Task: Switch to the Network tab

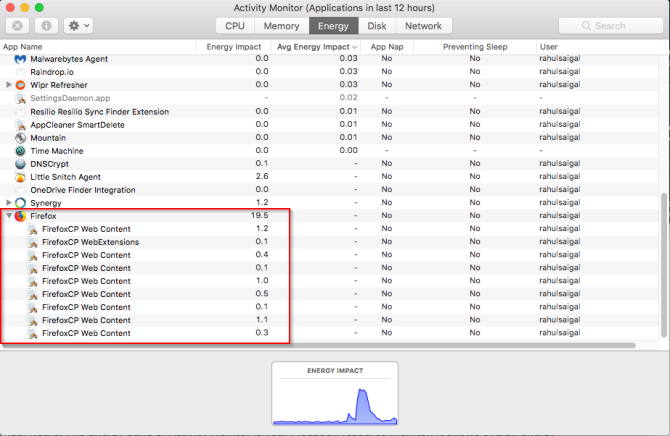Action: coord(423,26)
